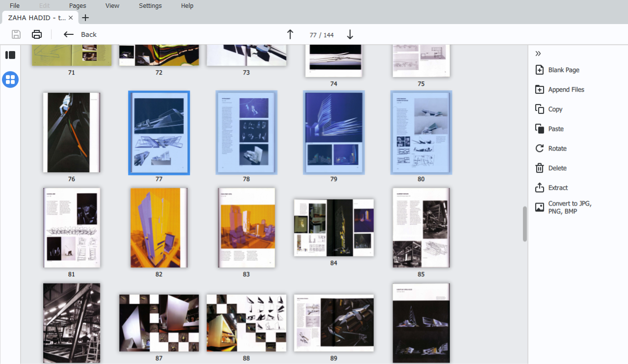Click the Blank Page icon
Screen dimensions: 628x364
(x=540, y=70)
